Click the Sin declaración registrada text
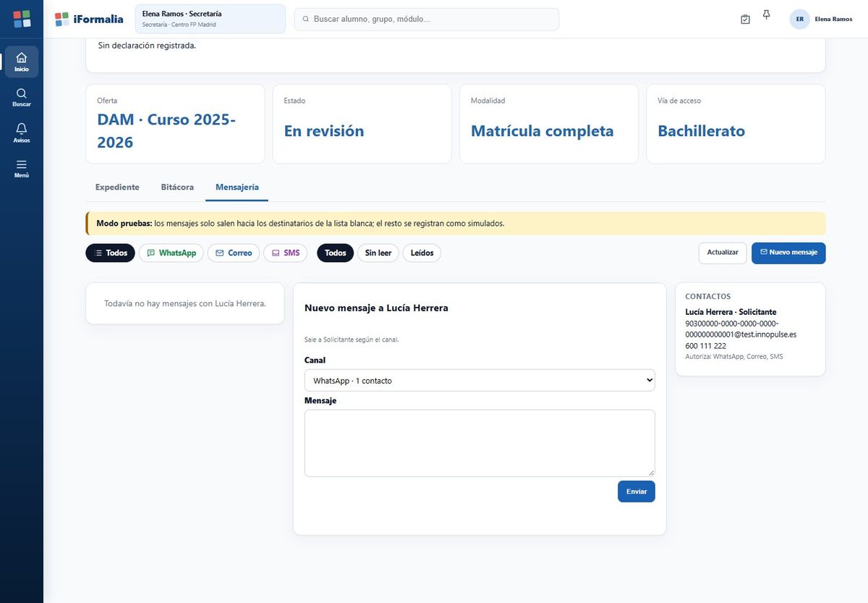 (147, 46)
